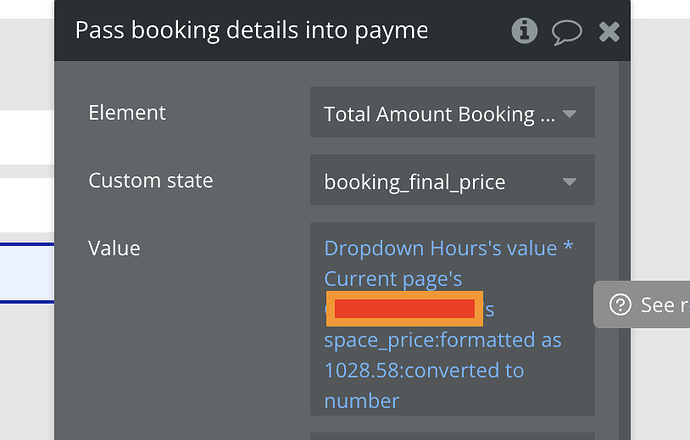The image size is (690, 440).
Task: Open the See reference help button
Action: tap(642, 304)
